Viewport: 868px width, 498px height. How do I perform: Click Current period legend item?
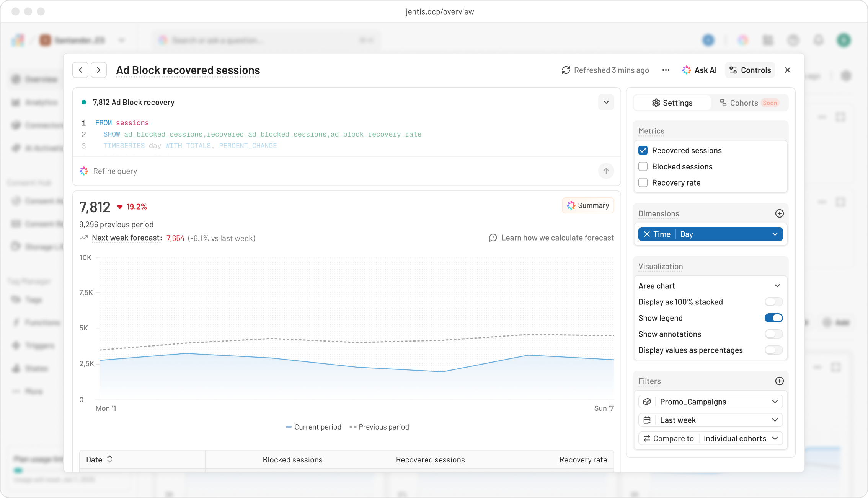[313, 427]
